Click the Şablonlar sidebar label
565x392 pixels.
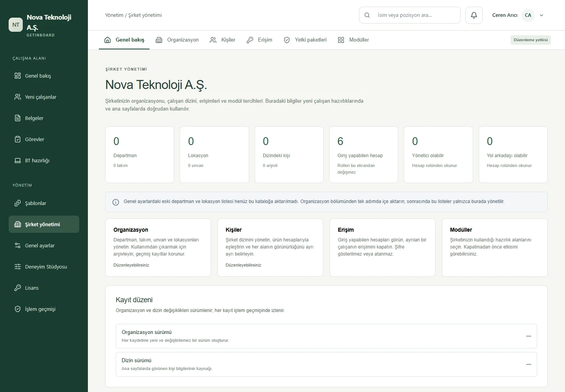(36, 203)
